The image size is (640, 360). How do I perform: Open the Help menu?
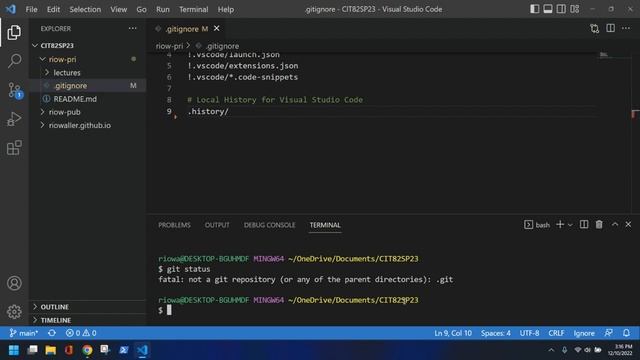[x=226, y=9]
